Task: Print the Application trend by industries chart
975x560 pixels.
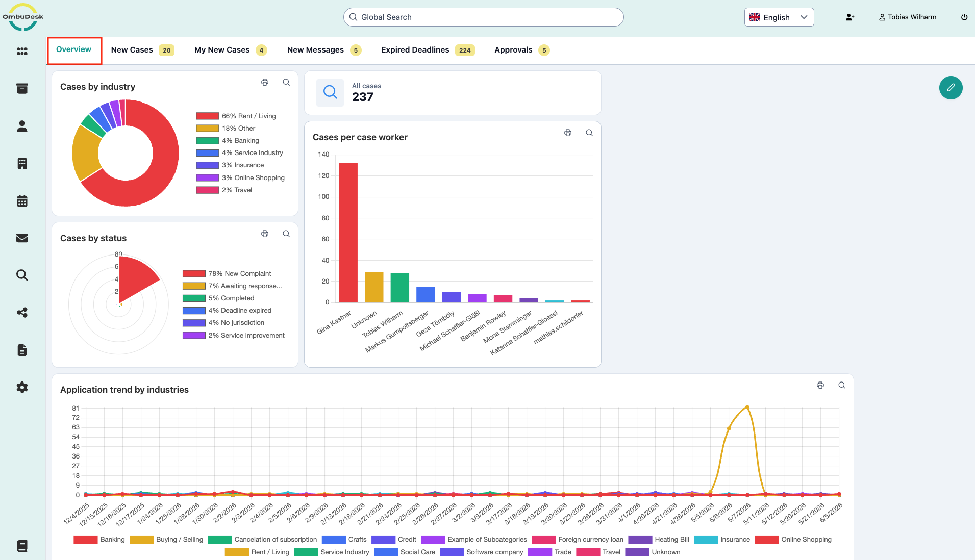Action: [820, 385]
